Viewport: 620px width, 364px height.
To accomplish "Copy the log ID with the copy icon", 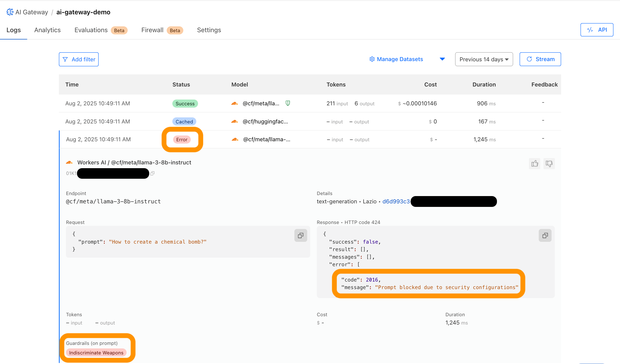I will point(152,173).
